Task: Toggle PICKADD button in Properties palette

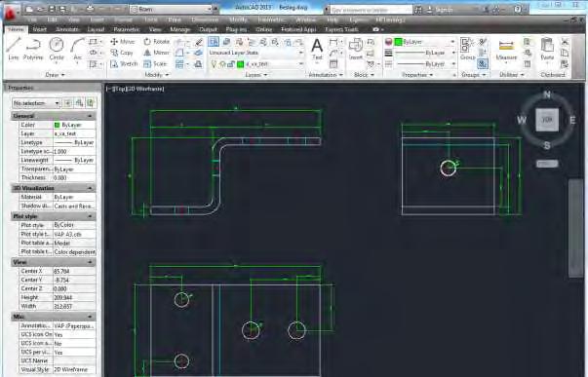Action: point(68,102)
